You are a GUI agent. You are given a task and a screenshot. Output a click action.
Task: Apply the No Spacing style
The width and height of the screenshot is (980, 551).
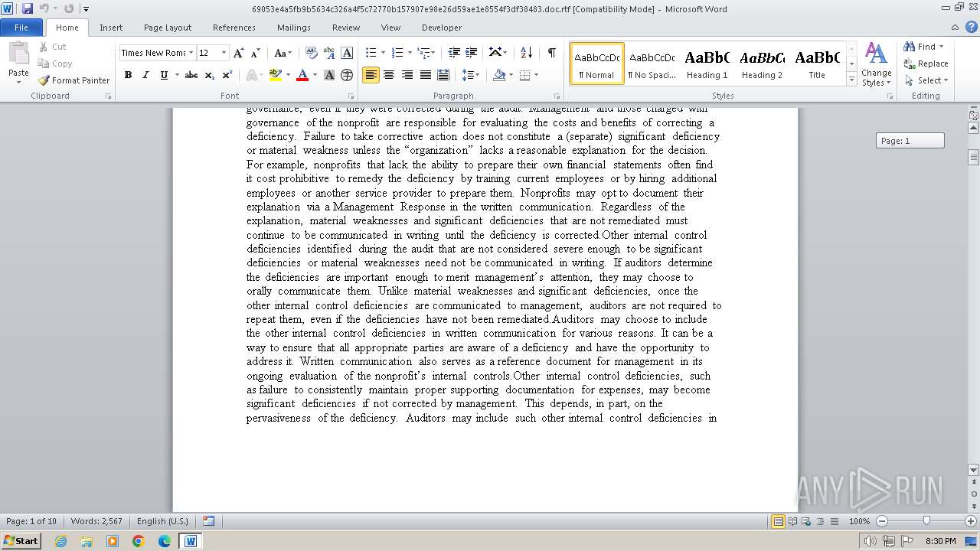pyautogui.click(x=652, y=64)
